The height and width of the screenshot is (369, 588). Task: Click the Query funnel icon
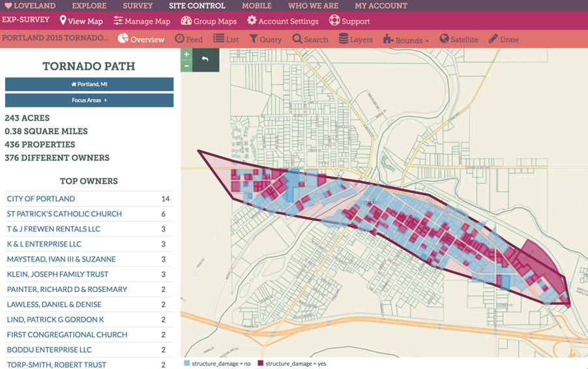point(254,38)
